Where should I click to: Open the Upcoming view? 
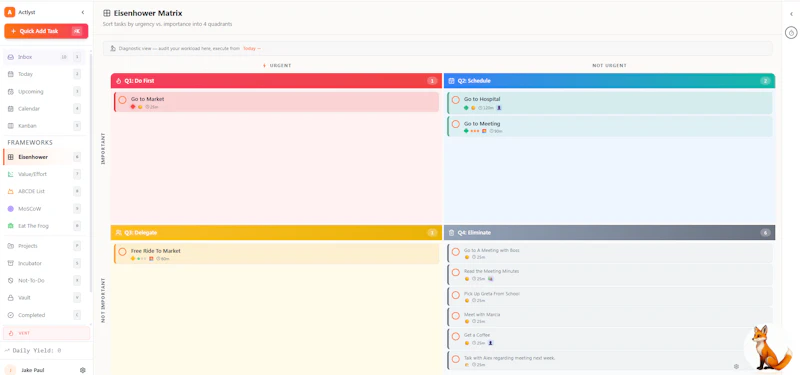click(44, 92)
